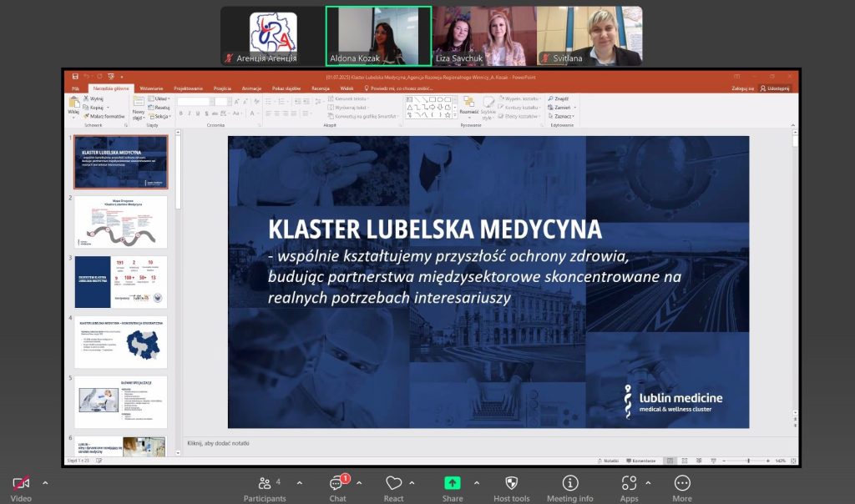Screen dimensions: 855x504
Task: Open the Chat panel
Action: click(x=337, y=484)
